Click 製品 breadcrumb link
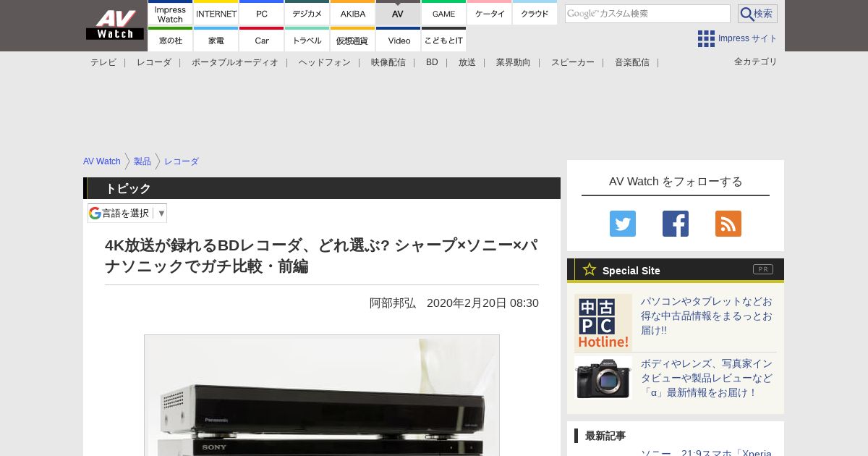The height and width of the screenshot is (456, 868). 142,161
